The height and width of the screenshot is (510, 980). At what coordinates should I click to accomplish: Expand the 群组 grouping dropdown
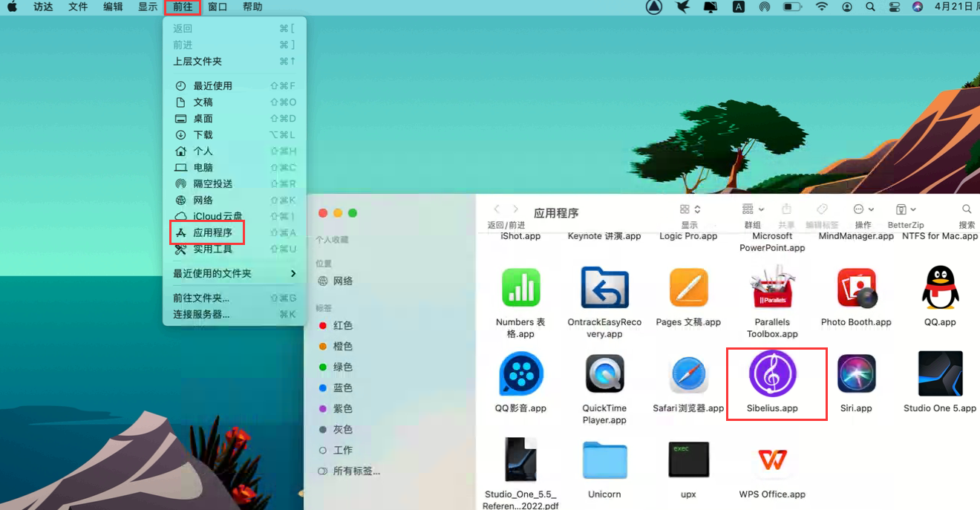(x=753, y=209)
